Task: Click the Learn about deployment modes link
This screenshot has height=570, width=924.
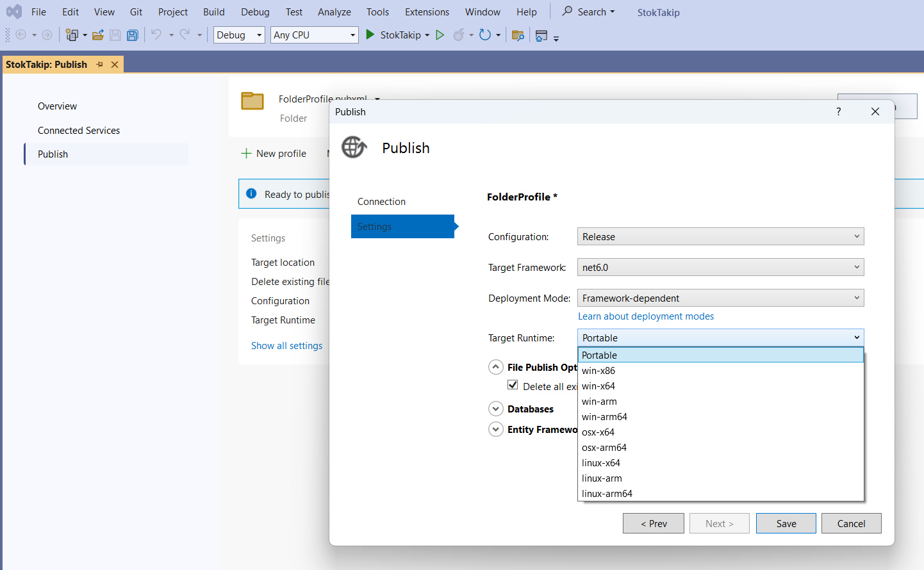Action: tap(645, 316)
